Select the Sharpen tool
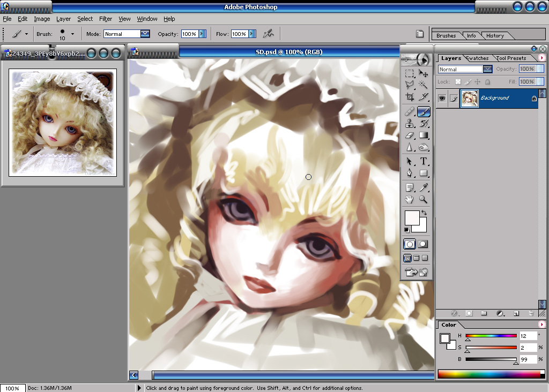 (x=409, y=147)
